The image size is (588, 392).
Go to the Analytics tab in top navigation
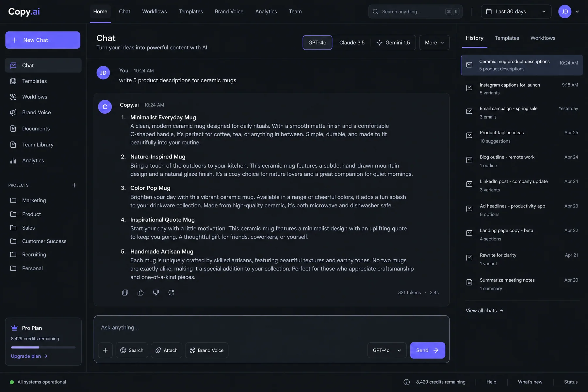coord(266,11)
